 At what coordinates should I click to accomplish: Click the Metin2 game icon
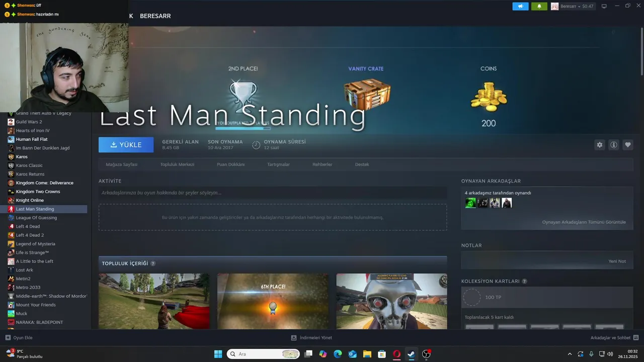[x=11, y=279]
